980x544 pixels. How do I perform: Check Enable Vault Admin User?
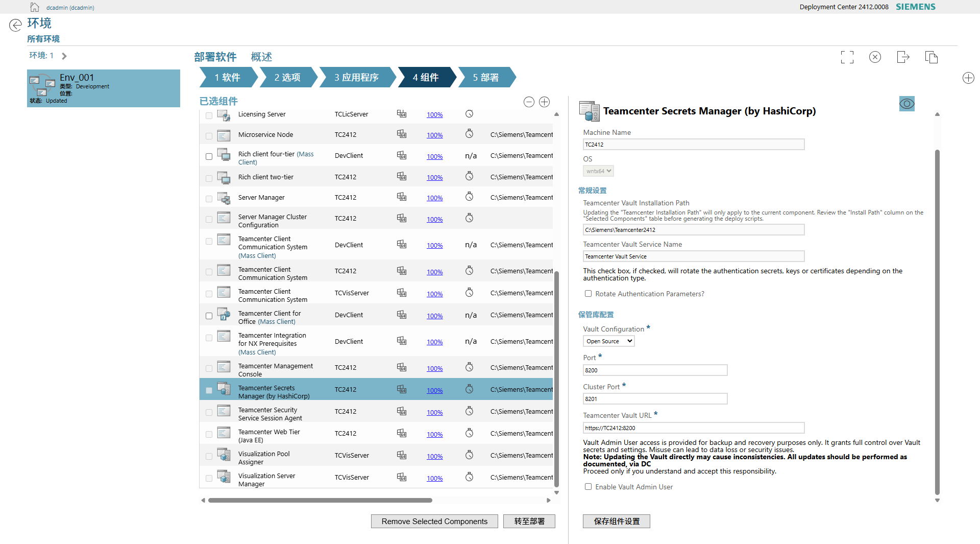pyautogui.click(x=588, y=487)
